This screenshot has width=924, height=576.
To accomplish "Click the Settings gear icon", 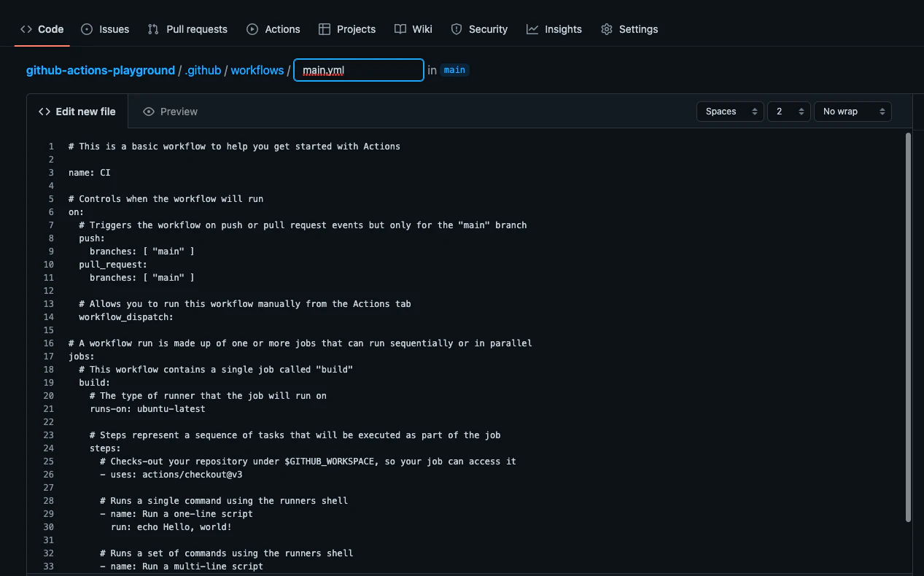I will click(x=607, y=29).
